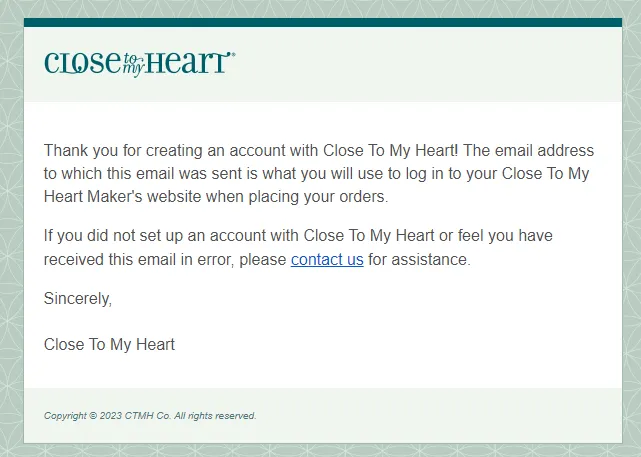Click the Close to my Heart logo

(x=140, y=64)
